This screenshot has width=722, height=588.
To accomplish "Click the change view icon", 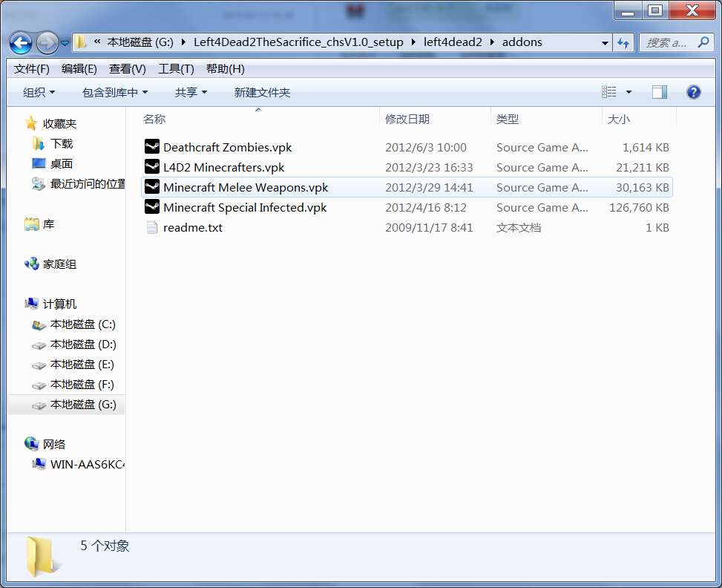I will [608, 92].
